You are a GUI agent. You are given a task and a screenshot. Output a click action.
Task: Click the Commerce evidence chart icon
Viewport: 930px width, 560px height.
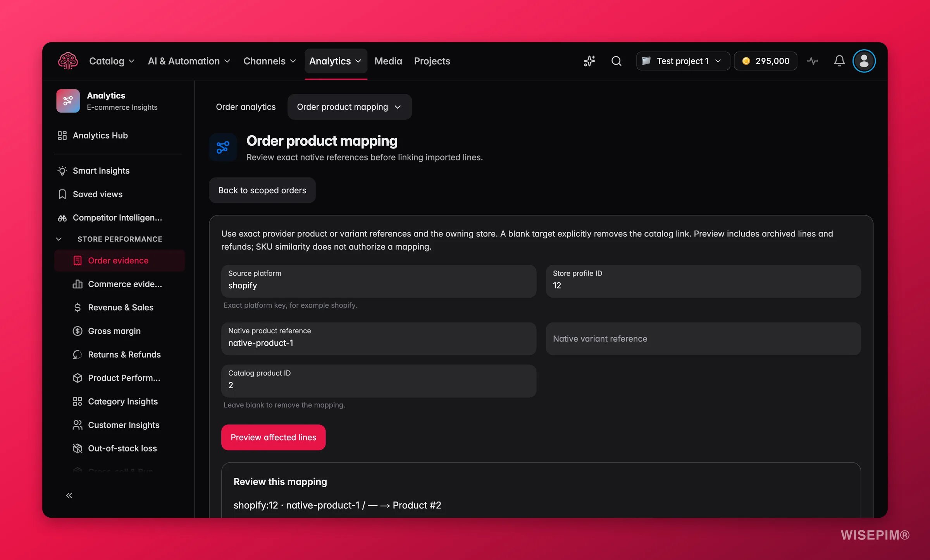(x=77, y=284)
